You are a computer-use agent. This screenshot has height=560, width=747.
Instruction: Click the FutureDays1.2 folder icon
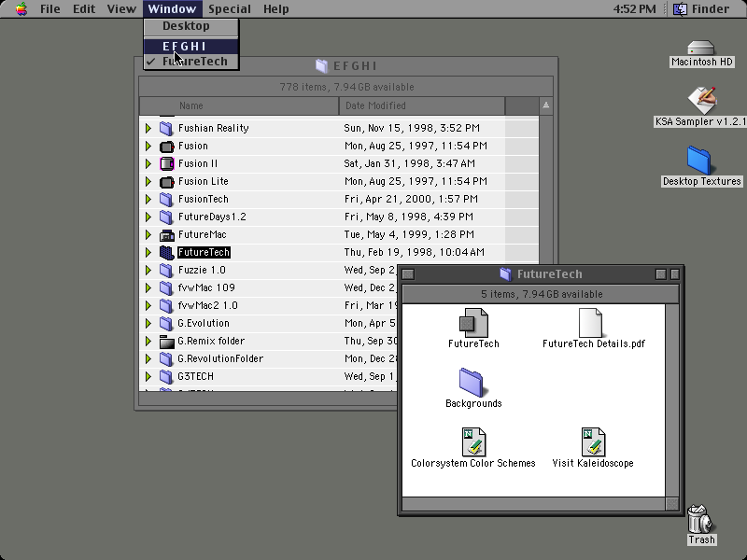tap(166, 217)
